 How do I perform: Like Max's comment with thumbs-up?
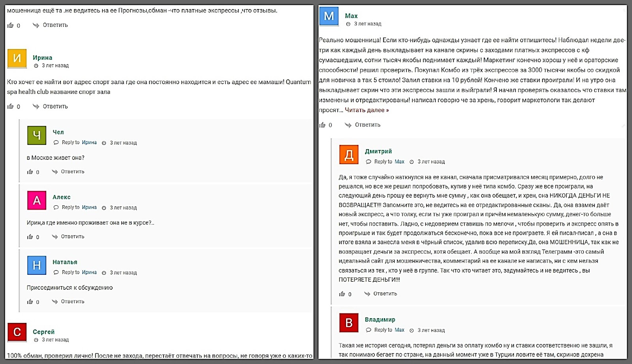click(323, 125)
